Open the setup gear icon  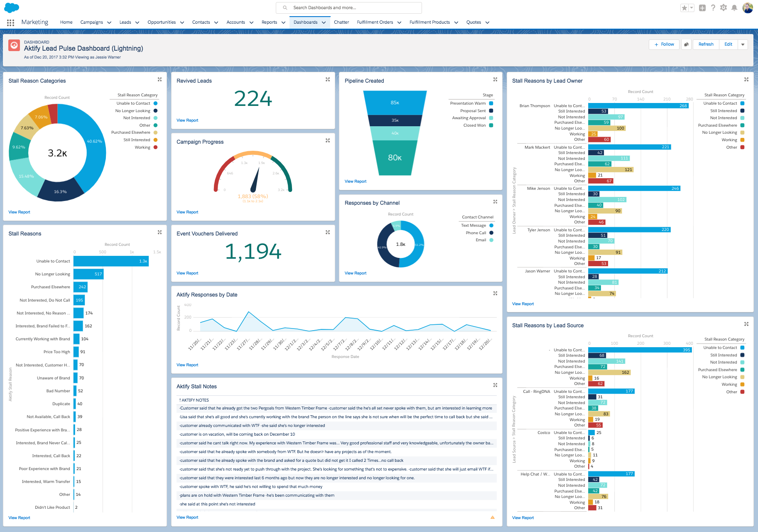click(x=724, y=7)
